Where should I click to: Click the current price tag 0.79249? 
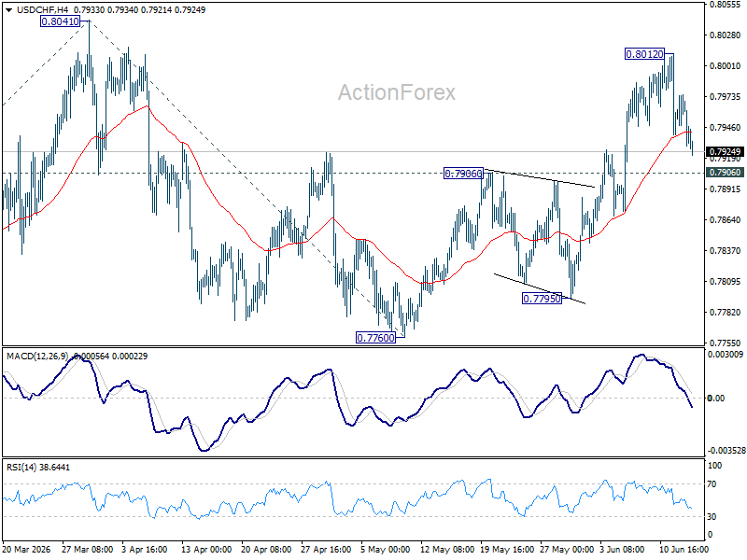coord(725,152)
